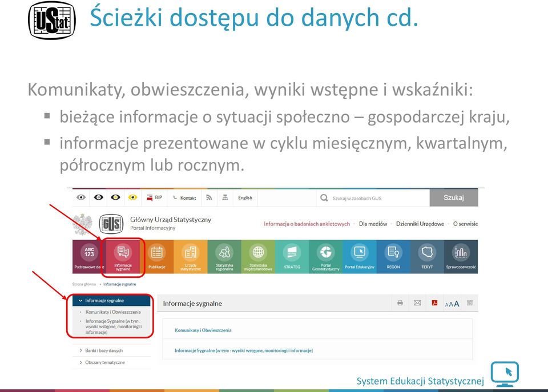The height and width of the screenshot is (392, 548).
Task: Open the sitemap icon
Action: (x=225, y=198)
